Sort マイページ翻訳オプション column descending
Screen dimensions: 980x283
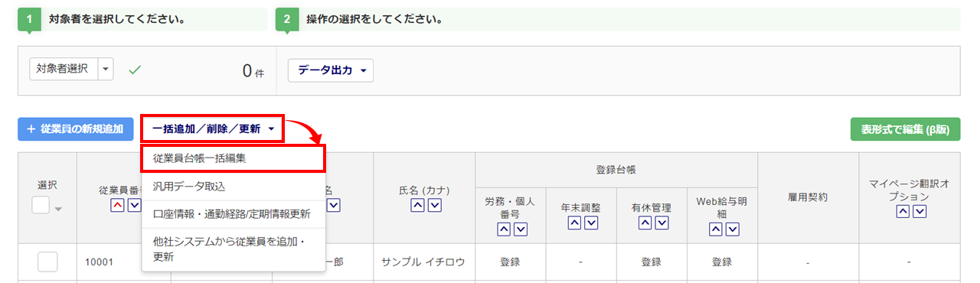click(x=920, y=211)
